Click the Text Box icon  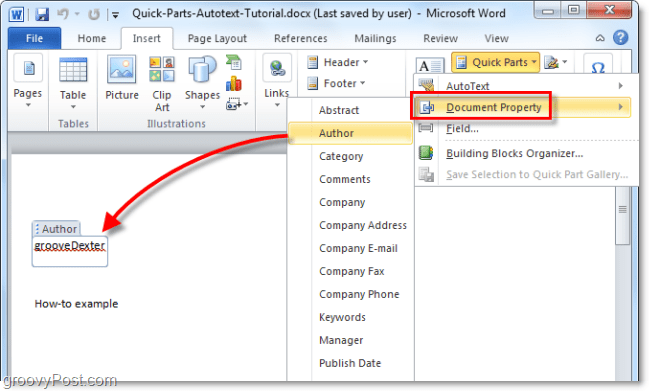pyautogui.click(x=430, y=65)
